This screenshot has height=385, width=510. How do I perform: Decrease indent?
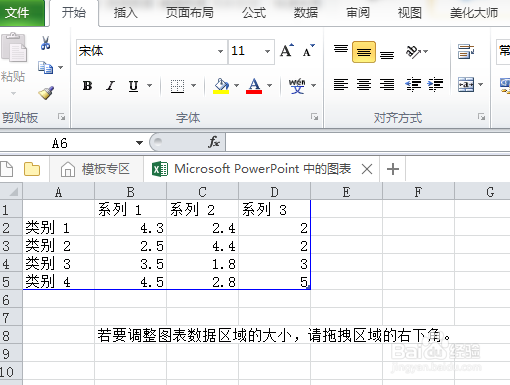[x=413, y=84]
